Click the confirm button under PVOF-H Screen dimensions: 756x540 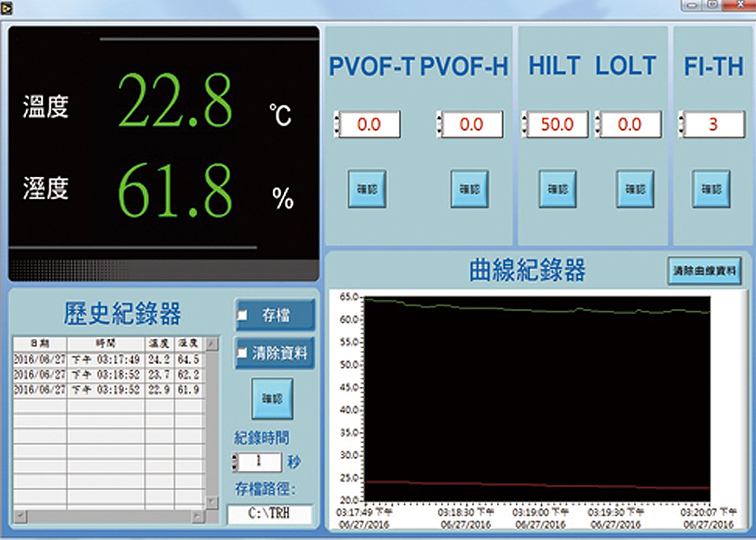pyautogui.click(x=469, y=189)
